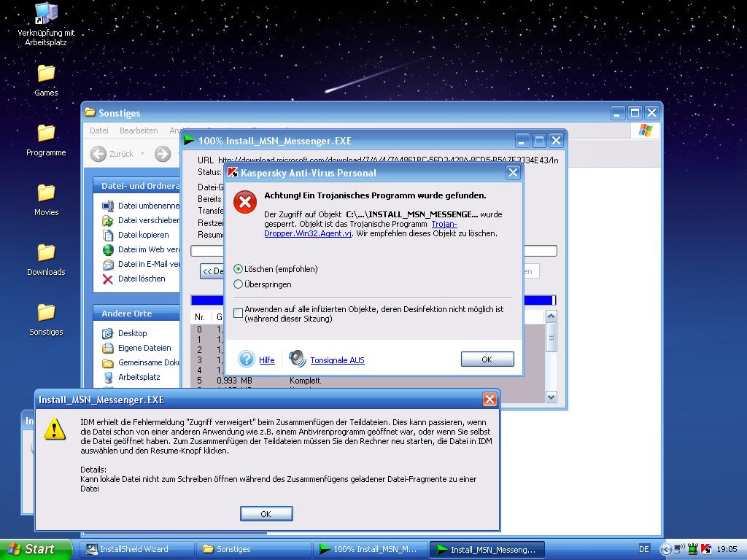This screenshot has width=747, height=560.
Task: Expand hidden tray icons arrow
Action: point(665,550)
